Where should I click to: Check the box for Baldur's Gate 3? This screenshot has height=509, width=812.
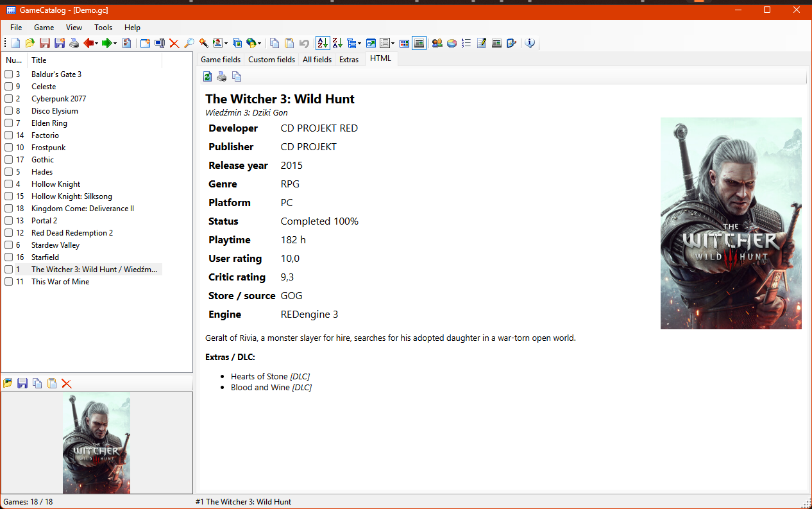point(9,74)
